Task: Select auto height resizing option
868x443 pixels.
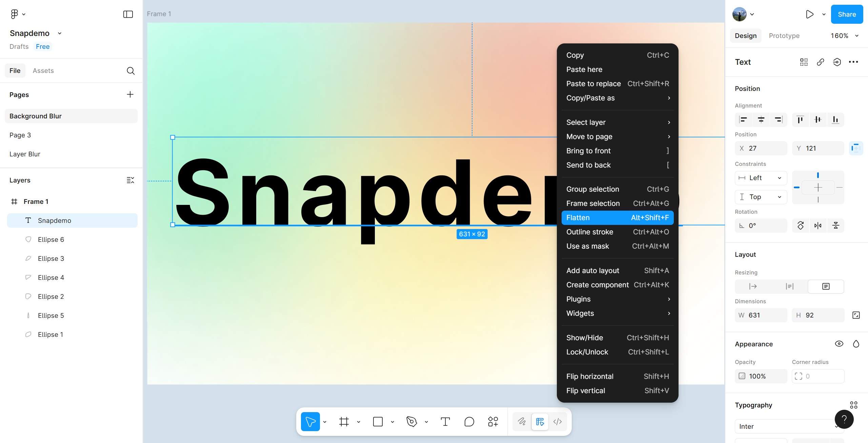Action: pos(789,287)
